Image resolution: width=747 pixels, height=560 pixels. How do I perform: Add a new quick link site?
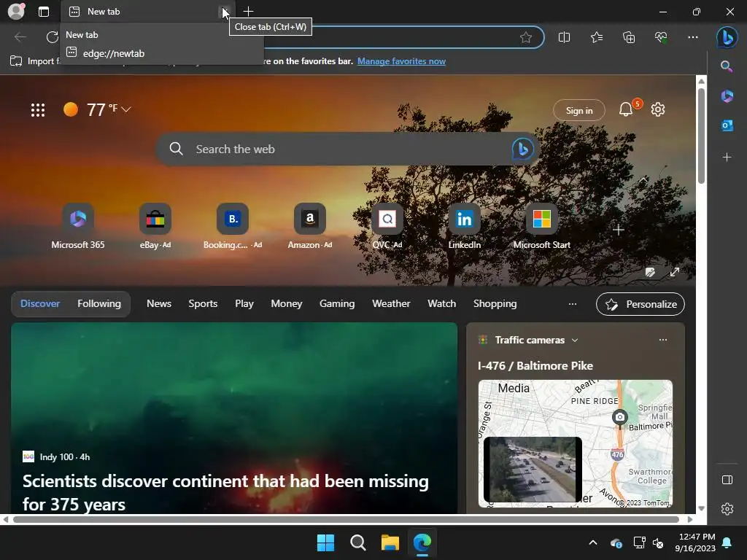(x=619, y=230)
